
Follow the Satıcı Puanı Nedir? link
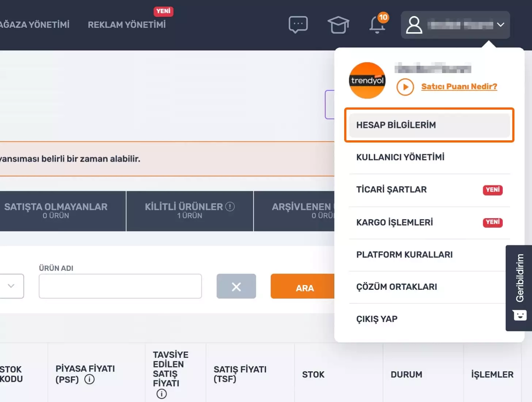[459, 87]
